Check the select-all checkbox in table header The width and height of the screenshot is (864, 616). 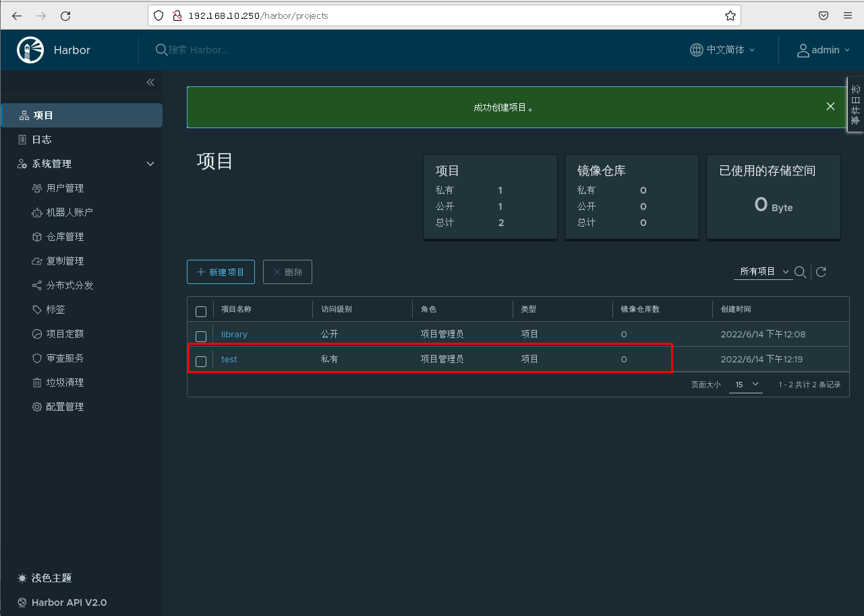coord(201,311)
